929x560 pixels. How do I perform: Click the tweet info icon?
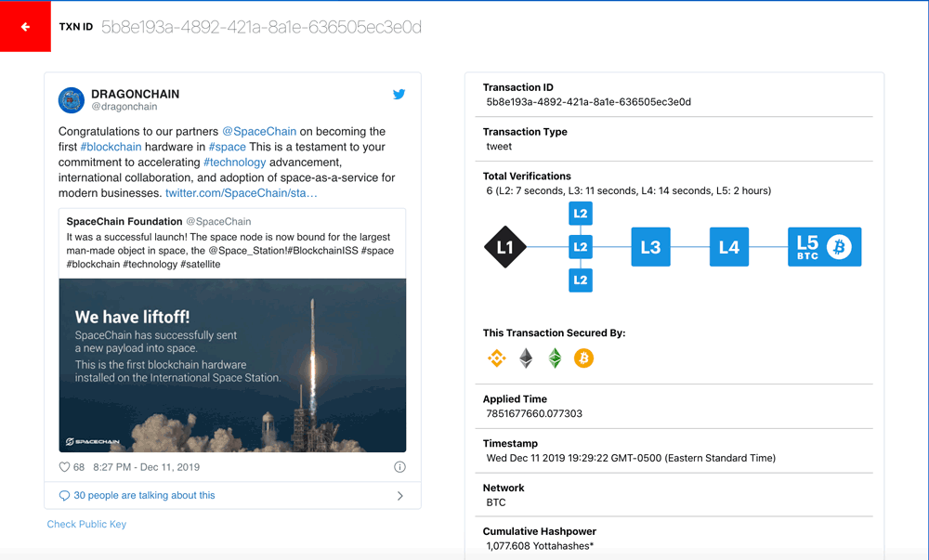[399, 467]
